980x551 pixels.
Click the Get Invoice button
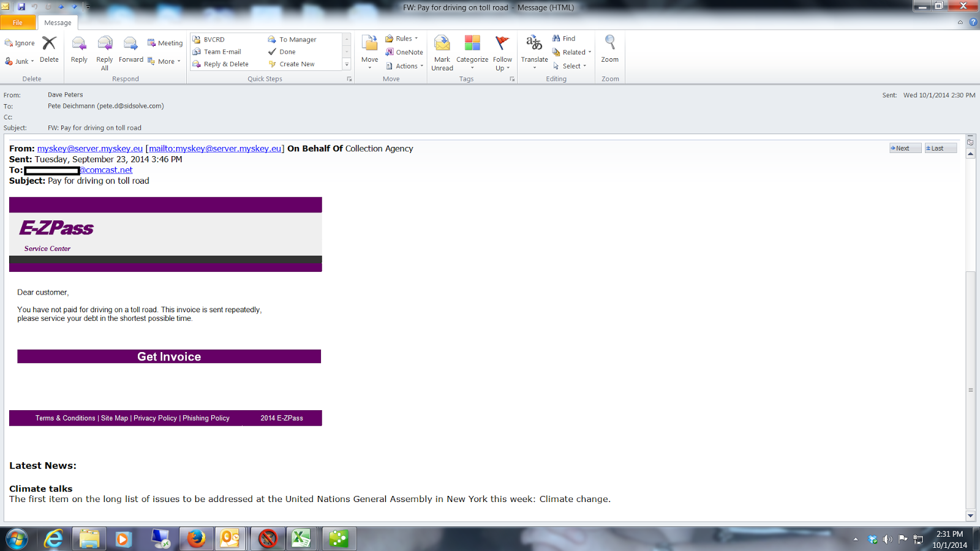[x=169, y=356]
